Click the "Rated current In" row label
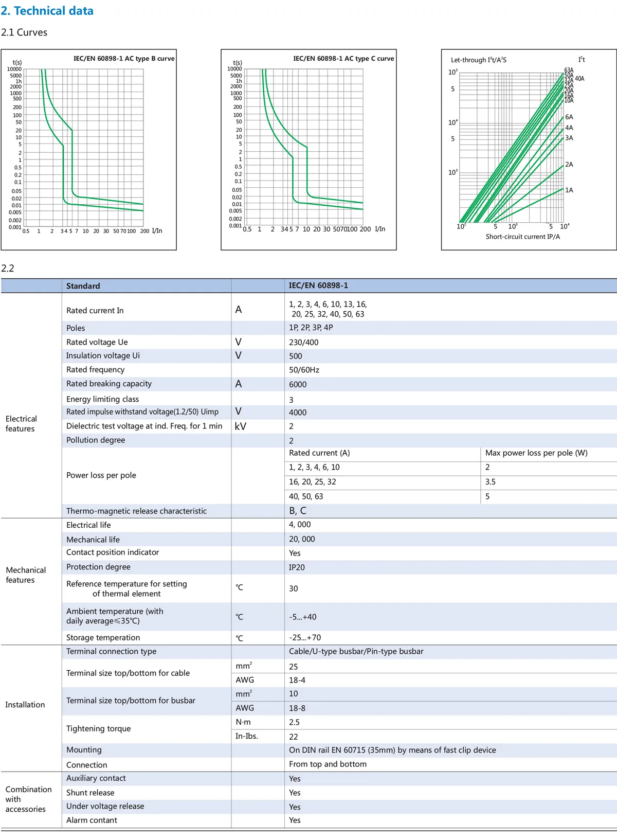Viewport: 617px width, 840px height. point(95,310)
